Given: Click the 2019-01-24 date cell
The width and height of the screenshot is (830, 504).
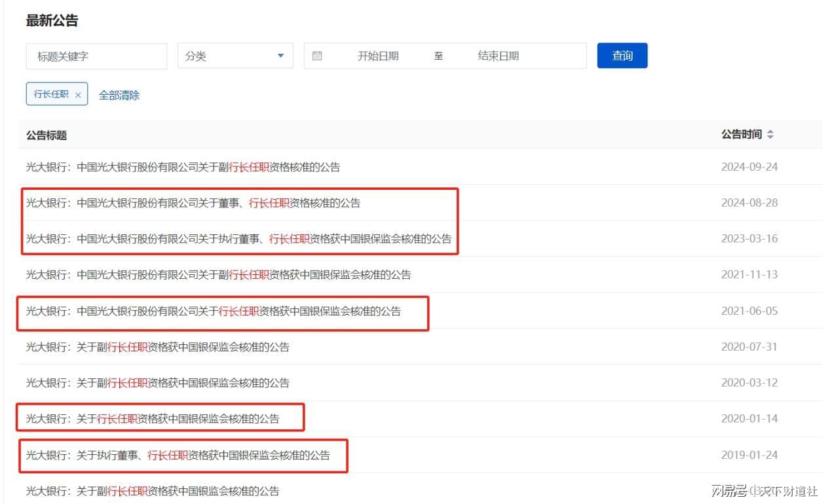Looking at the screenshot, I should coord(749,455).
